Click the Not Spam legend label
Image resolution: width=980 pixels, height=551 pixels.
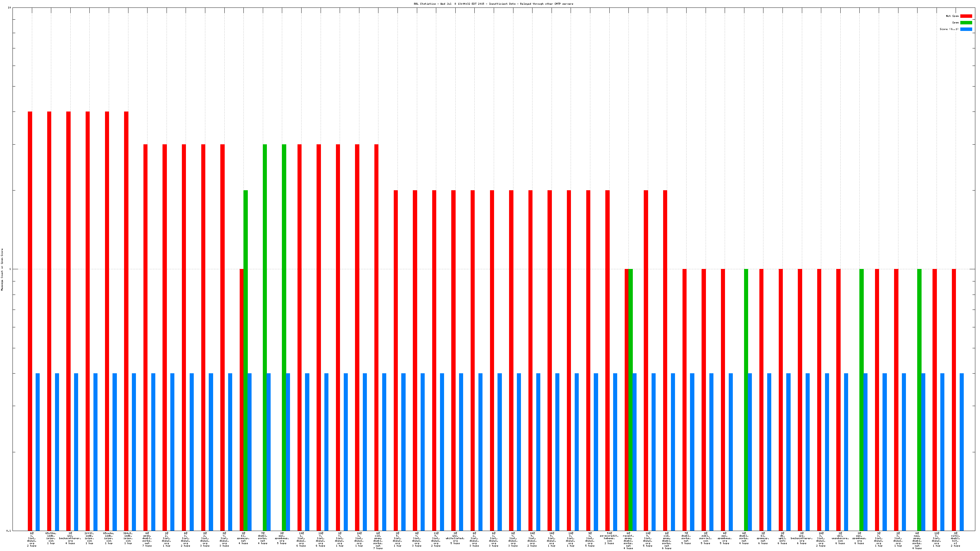[952, 16]
